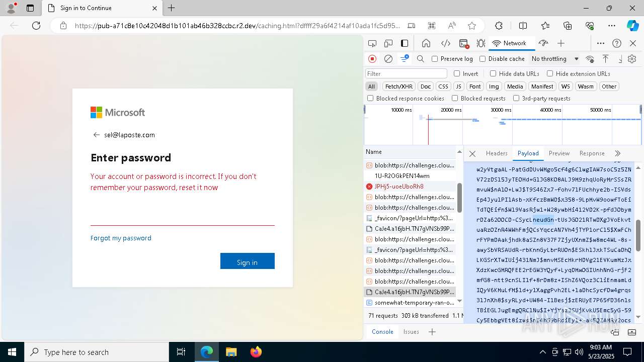Refresh the browser page
The image size is (644, 362).
click(x=36, y=26)
